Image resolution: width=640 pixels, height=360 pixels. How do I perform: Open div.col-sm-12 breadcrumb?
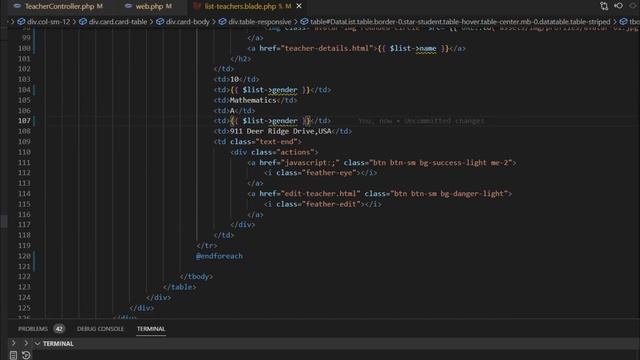pyautogui.click(x=49, y=22)
